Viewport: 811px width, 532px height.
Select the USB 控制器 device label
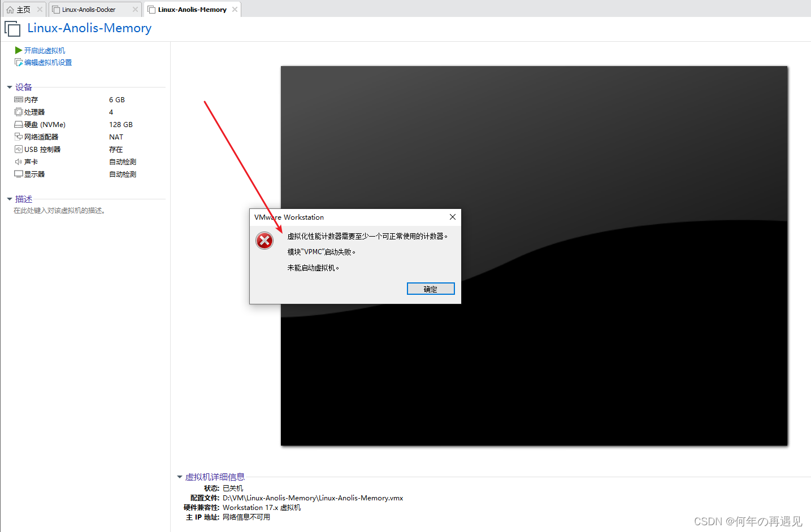42,149
